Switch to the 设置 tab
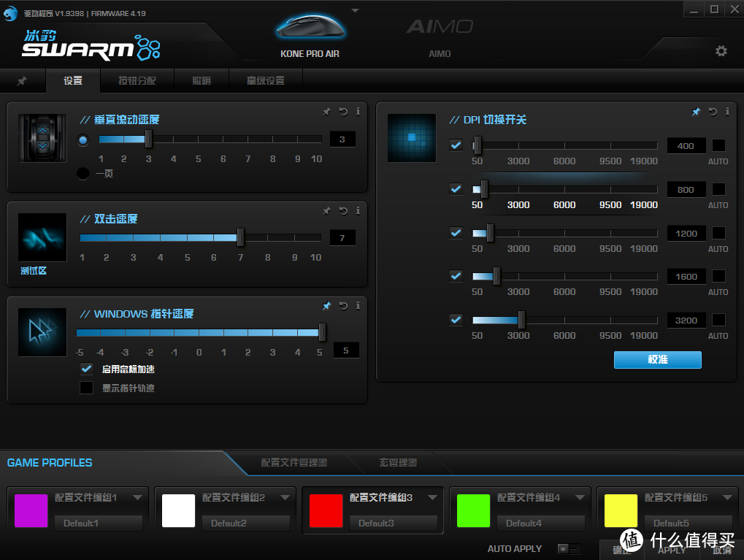The width and height of the screenshot is (744, 560). coord(73,80)
